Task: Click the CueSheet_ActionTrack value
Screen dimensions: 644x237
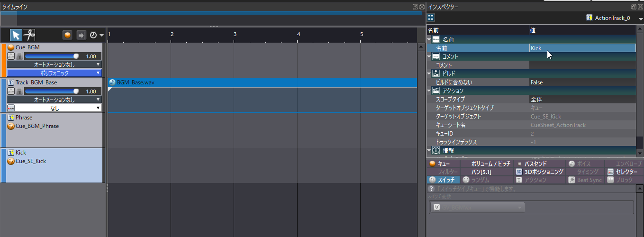Action: click(x=582, y=125)
